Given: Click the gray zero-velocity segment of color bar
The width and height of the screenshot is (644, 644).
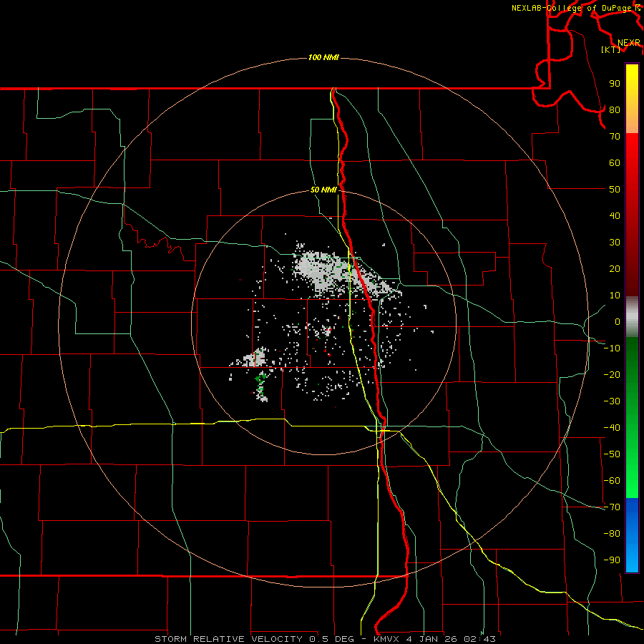Looking at the screenshot, I should point(632,317).
